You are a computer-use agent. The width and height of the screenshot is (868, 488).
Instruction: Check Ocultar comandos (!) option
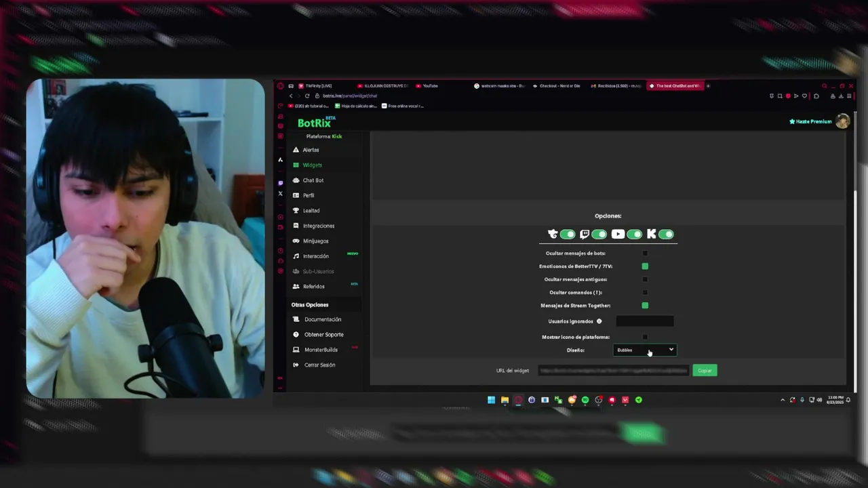[645, 293]
